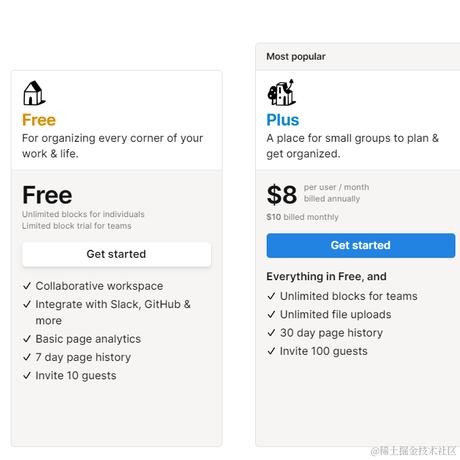Click checkmark beside 7 day page history

pyautogui.click(x=27, y=357)
